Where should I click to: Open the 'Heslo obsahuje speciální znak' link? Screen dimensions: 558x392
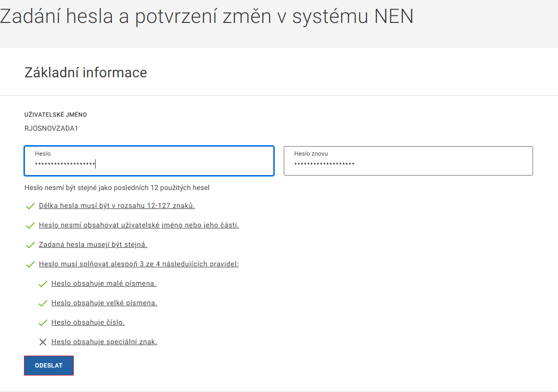coord(104,342)
